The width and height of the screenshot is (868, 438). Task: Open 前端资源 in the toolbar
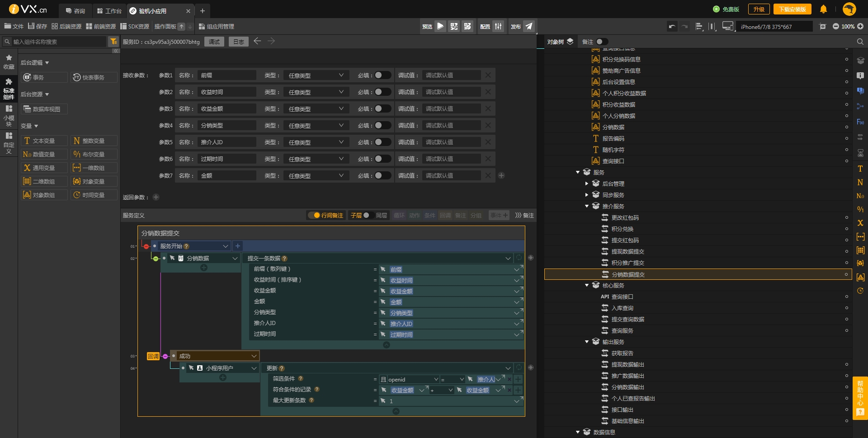click(x=101, y=26)
